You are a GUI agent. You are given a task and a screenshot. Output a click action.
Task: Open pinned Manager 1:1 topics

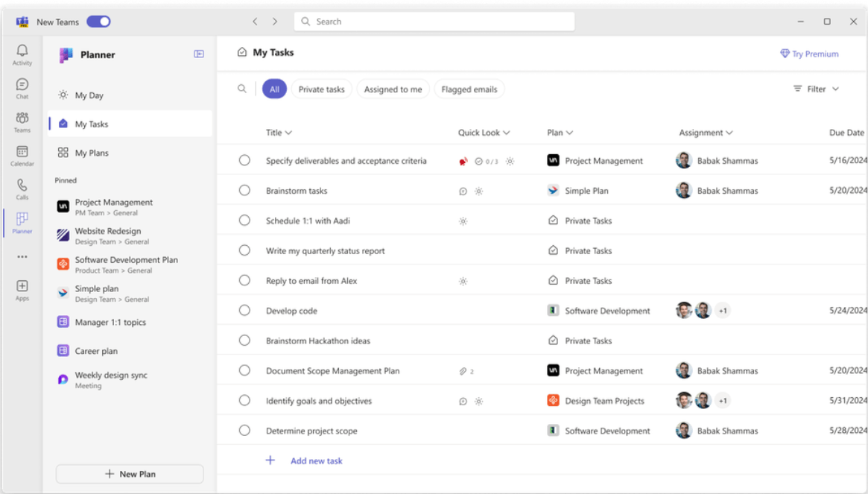point(130,323)
